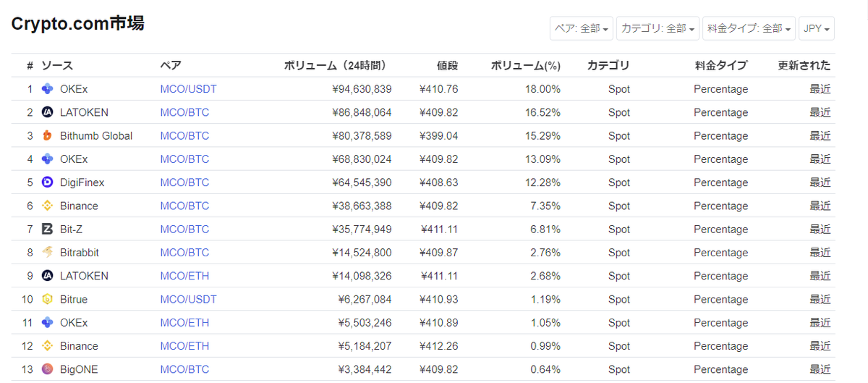Click the DigiFinex logo icon

click(48, 182)
